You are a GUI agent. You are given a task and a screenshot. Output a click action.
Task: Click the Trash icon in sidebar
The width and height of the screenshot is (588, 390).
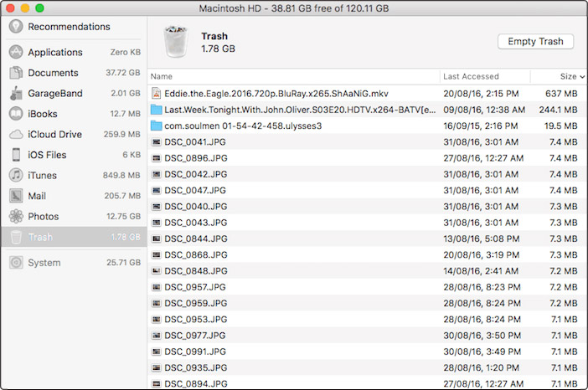[16, 237]
